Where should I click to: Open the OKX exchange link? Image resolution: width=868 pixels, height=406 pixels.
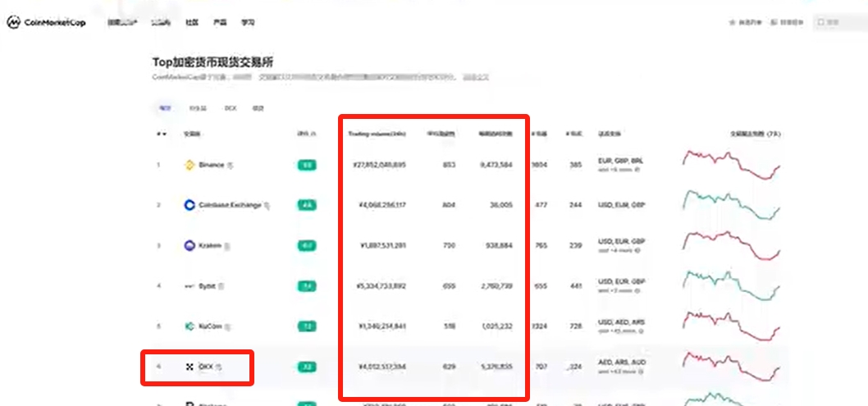(x=205, y=367)
